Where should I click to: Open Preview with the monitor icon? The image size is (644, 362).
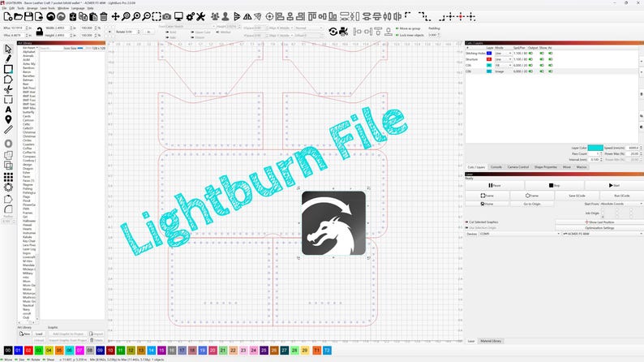click(178, 16)
